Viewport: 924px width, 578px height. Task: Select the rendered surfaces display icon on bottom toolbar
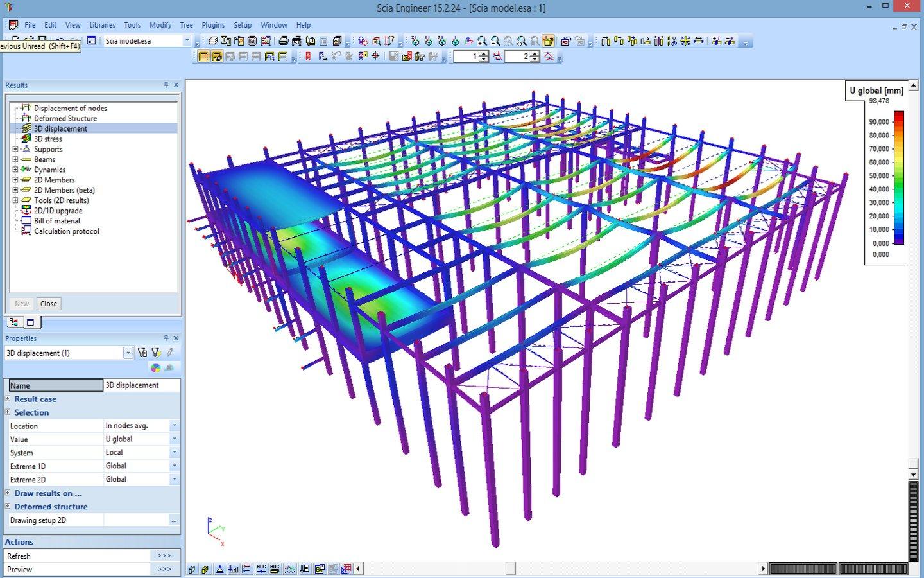pyautogui.click(x=205, y=569)
